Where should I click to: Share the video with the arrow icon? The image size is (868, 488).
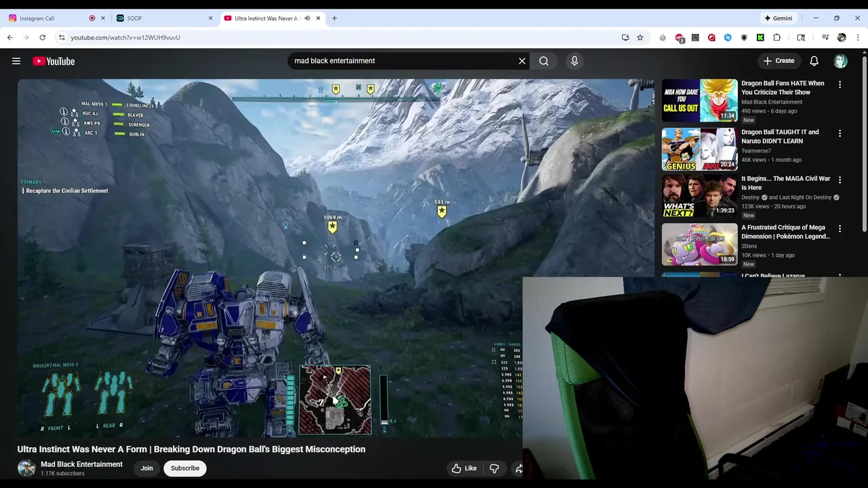pos(519,468)
